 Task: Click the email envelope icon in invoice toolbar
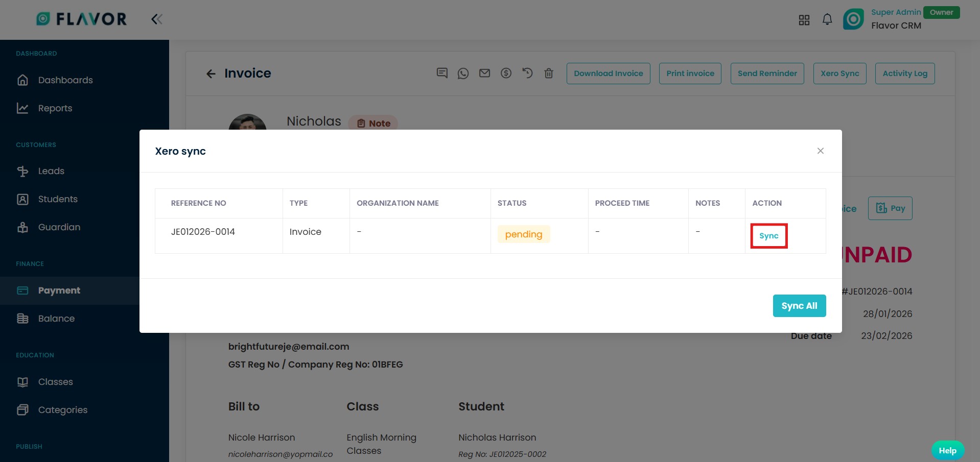[x=484, y=74]
